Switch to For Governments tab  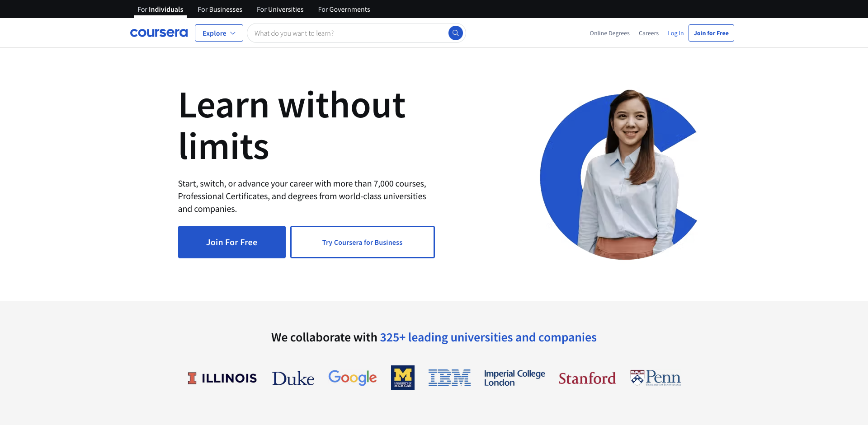[x=344, y=9]
